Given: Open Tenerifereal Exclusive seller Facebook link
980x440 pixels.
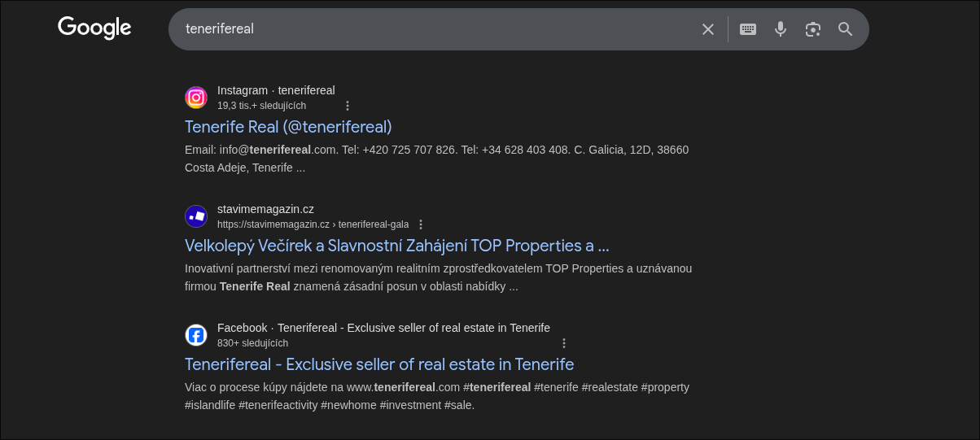Looking at the screenshot, I should coord(378,364).
